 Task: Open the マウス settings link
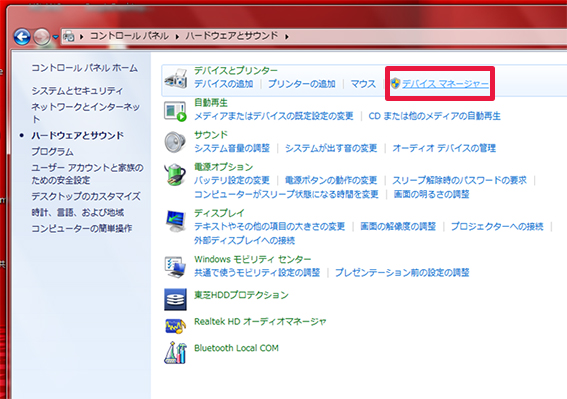click(x=363, y=84)
